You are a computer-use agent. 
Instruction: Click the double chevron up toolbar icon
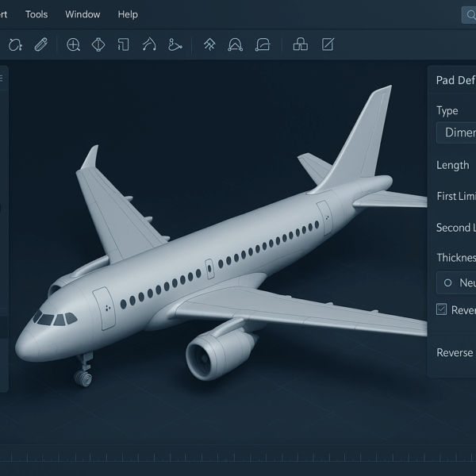coord(209,45)
